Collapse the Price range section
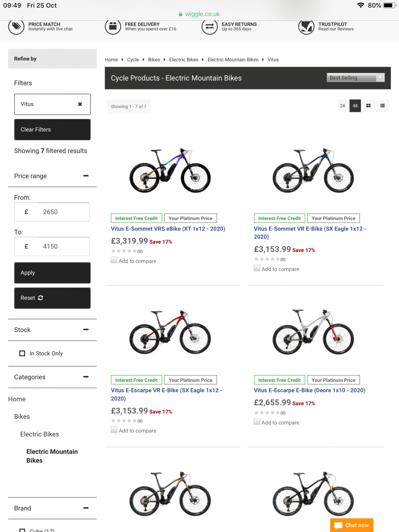The width and height of the screenshot is (399, 532). click(x=86, y=176)
